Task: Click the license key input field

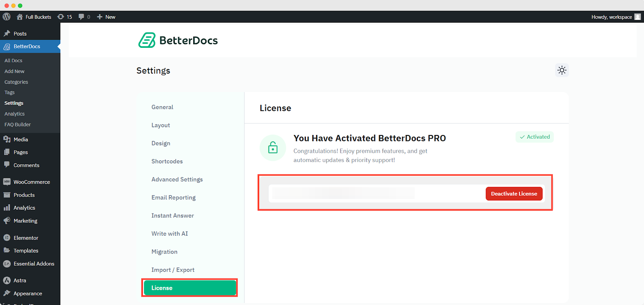Action: pos(377,194)
